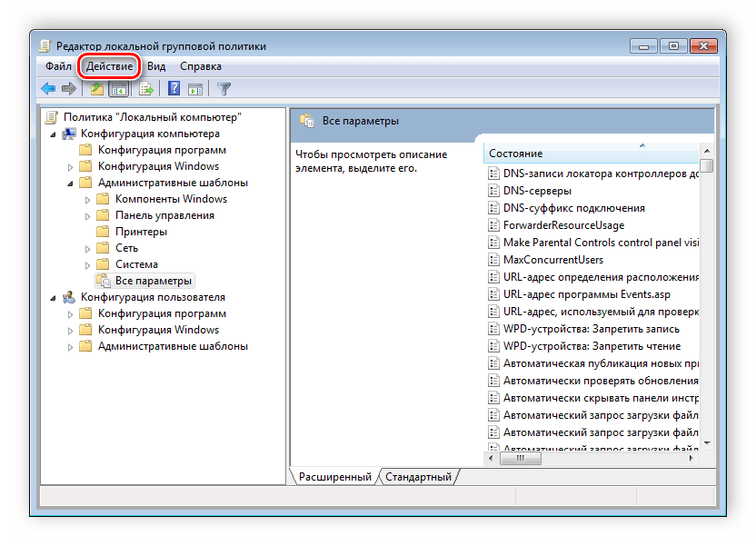Expand the Сеть tree node

point(87,249)
